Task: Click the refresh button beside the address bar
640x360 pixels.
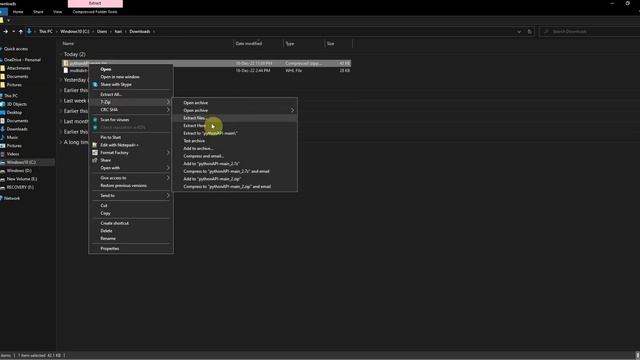Action: coord(530,31)
